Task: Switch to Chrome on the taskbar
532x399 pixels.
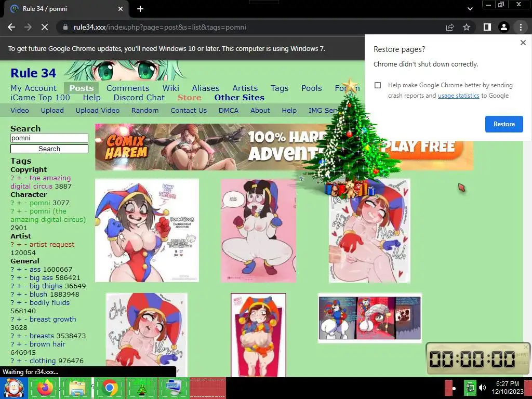Action: tap(109, 388)
